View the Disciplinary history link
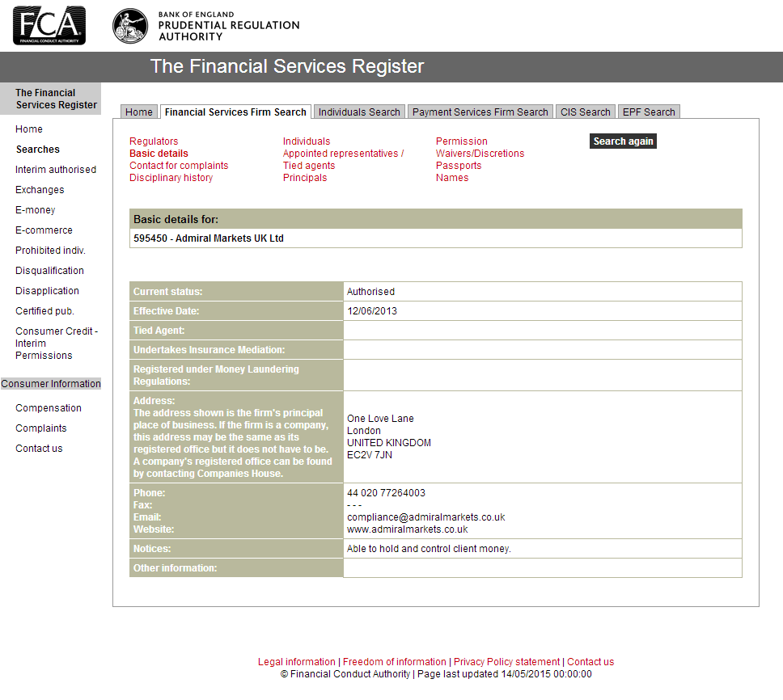Screen dimensions: 783x700 tap(171, 178)
